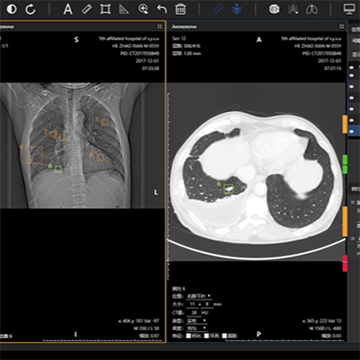Toggle the top eye visibility icon on right panel
The image size is (360, 360).
coord(351,67)
